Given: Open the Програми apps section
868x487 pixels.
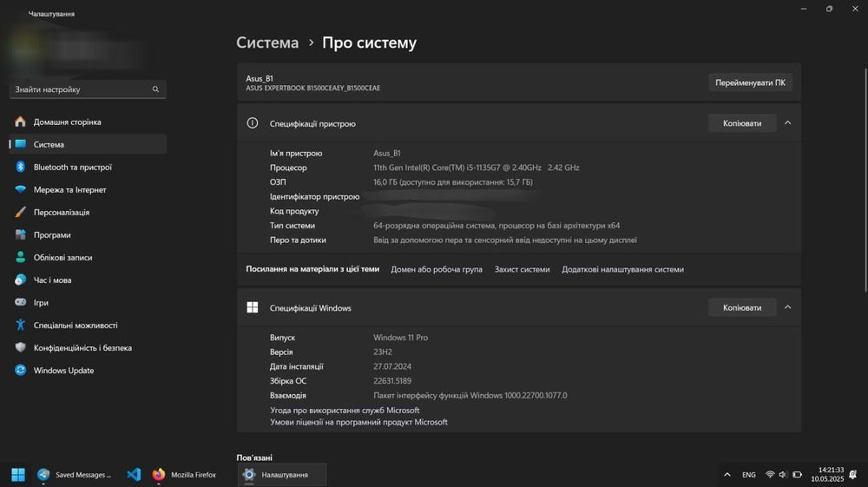Looking at the screenshot, I should [52, 235].
